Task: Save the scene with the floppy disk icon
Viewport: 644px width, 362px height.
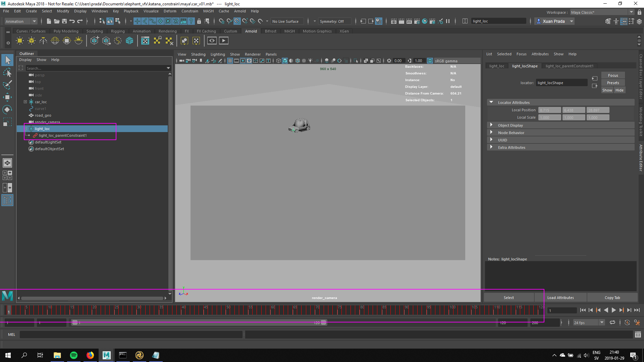Action: (x=64, y=21)
